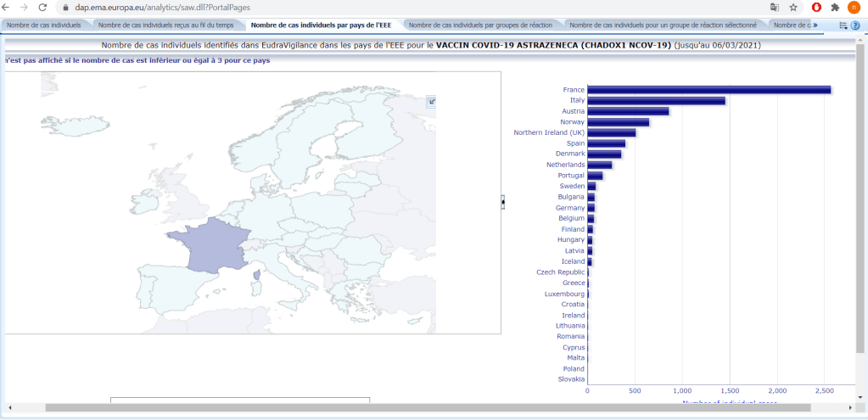Viewport: 868px width, 420px height.
Task: Open the red Opera extension icon
Action: 816,7
